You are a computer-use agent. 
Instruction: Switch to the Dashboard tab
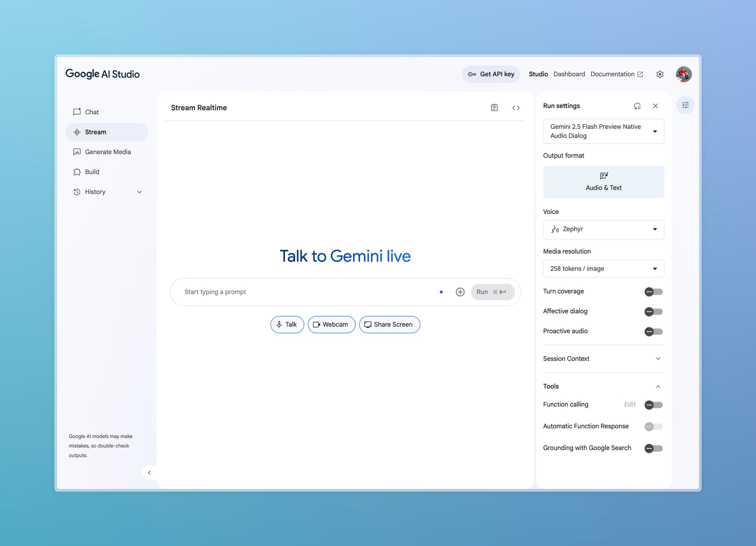(569, 74)
